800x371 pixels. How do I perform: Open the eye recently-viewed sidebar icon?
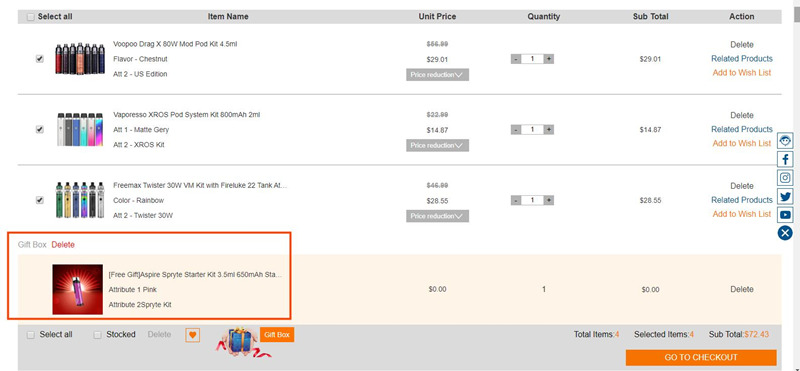point(785,140)
